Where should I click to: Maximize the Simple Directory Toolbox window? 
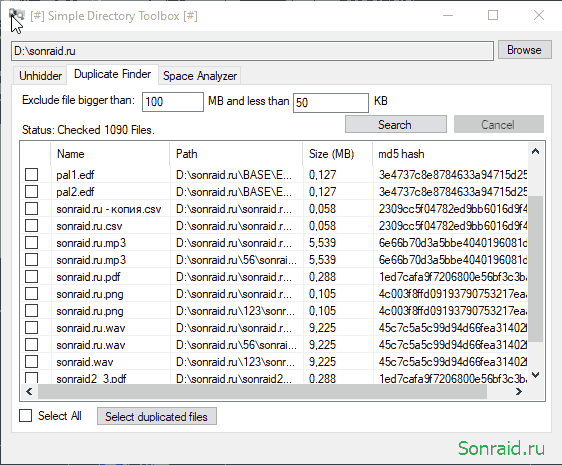[493, 15]
